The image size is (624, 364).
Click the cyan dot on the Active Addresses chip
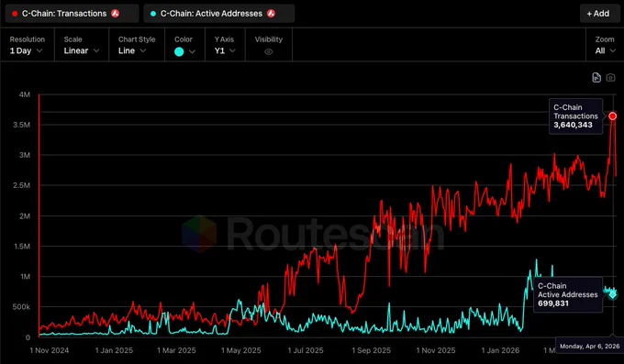[153, 14]
